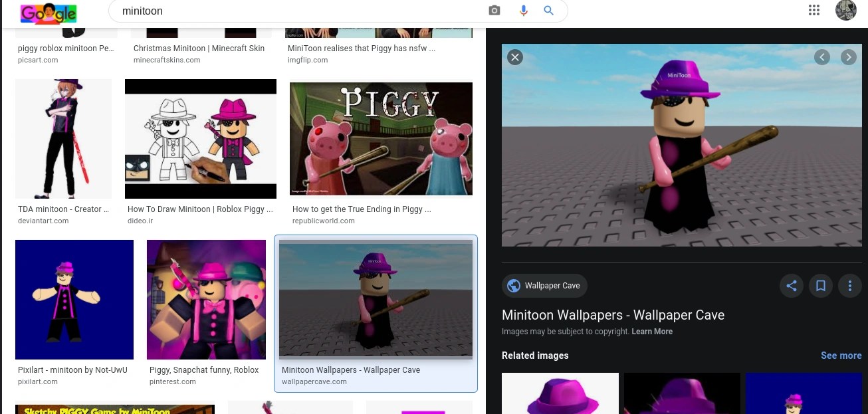Image resolution: width=868 pixels, height=414 pixels.
Task: Click See more related images
Action: [841, 356]
